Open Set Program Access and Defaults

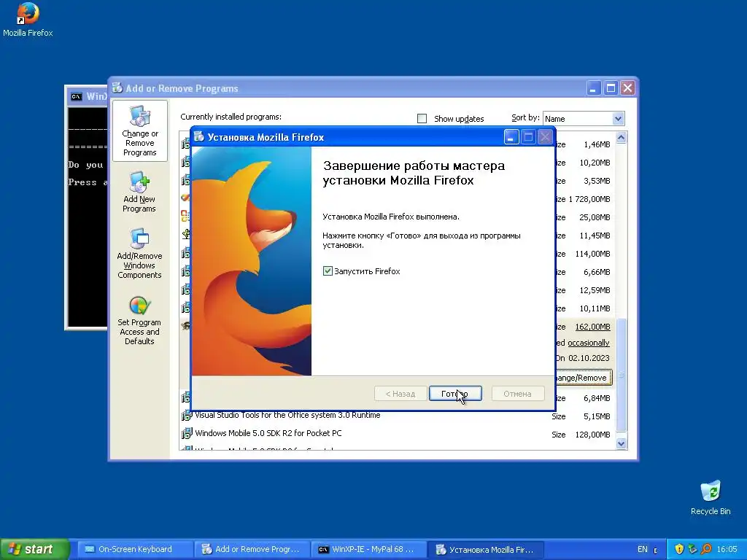(x=139, y=321)
